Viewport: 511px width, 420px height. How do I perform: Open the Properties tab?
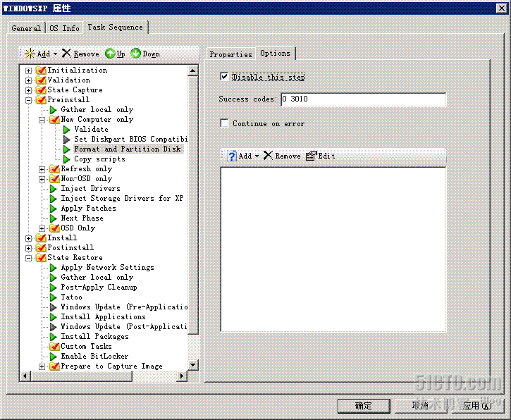coord(230,54)
